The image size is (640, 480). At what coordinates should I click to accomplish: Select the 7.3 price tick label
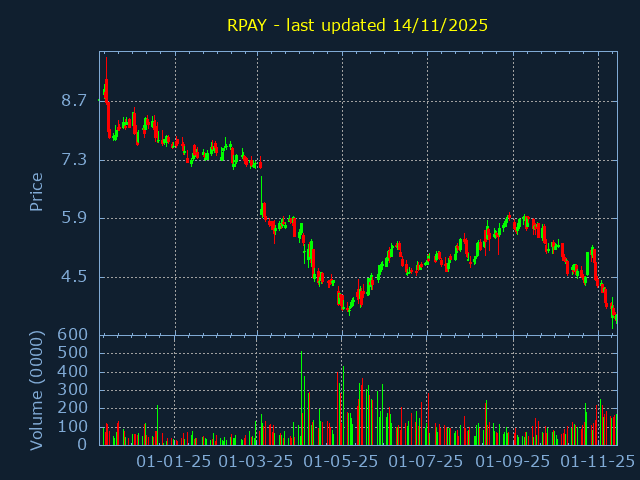coord(74,160)
